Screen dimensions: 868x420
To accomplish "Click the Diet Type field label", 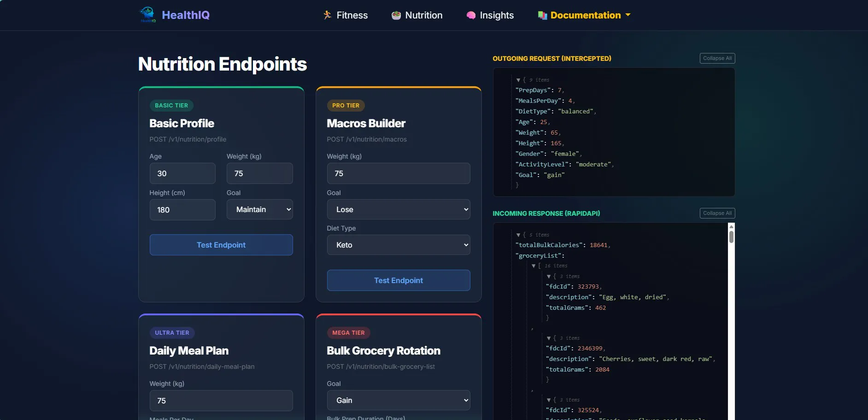I will 341,228.
